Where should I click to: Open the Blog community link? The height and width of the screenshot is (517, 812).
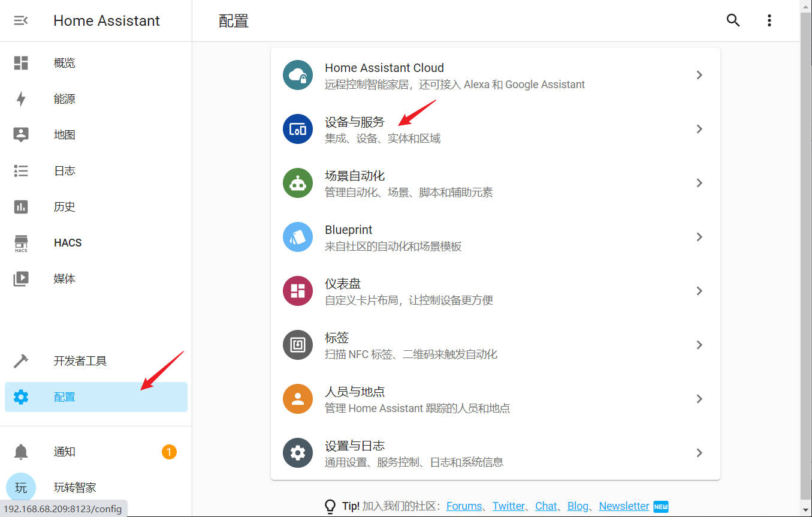click(578, 506)
